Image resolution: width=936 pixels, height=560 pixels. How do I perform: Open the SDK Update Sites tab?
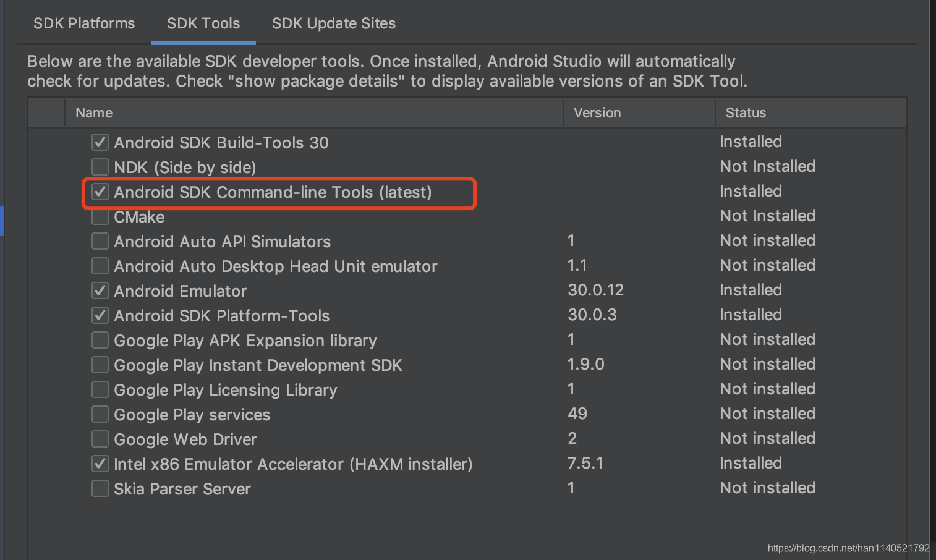pyautogui.click(x=333, y=23)
